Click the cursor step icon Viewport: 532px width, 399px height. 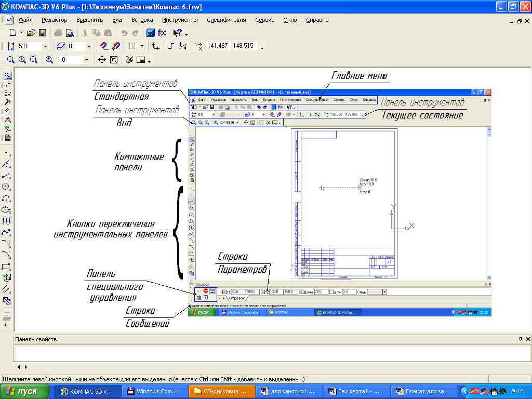coord(11,46)
